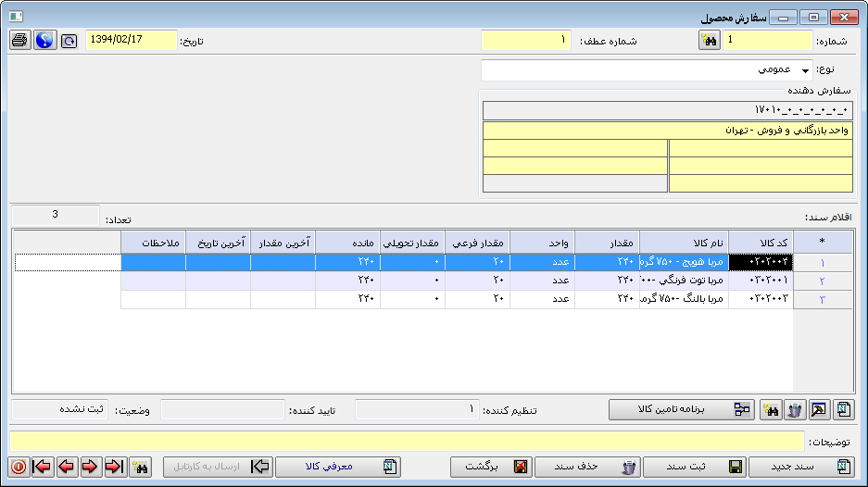Screen dimensions: 868x487
Task: Go to previous record red arrow
Action: coord(67,467)
